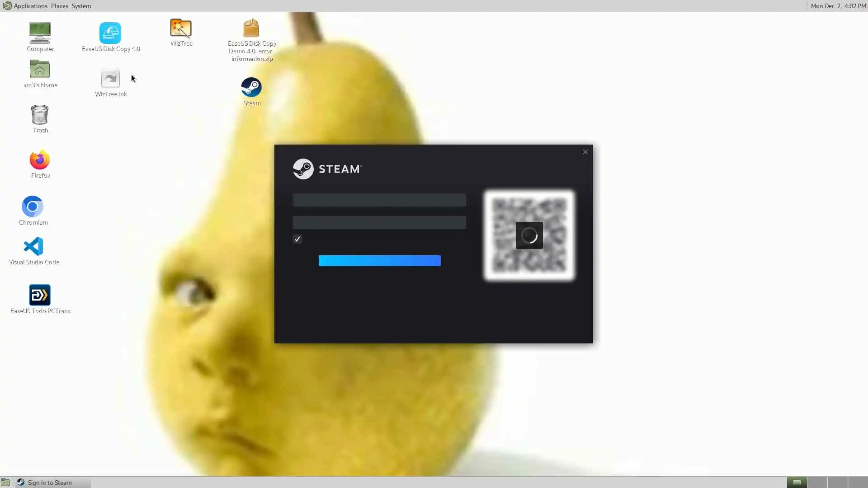Open the Places menu
Image resolution: width=868 pixels, height=488 pixels.
coord(59,6)
